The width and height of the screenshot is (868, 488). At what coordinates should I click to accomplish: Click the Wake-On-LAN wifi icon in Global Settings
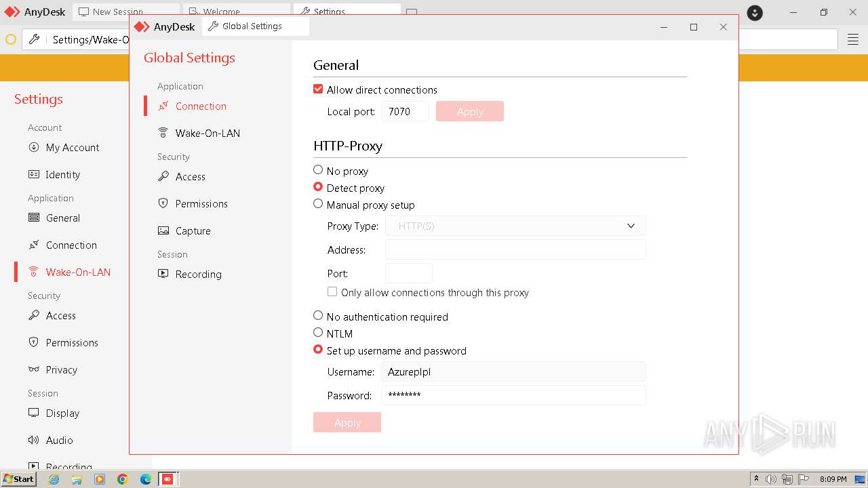coord(163,133)
